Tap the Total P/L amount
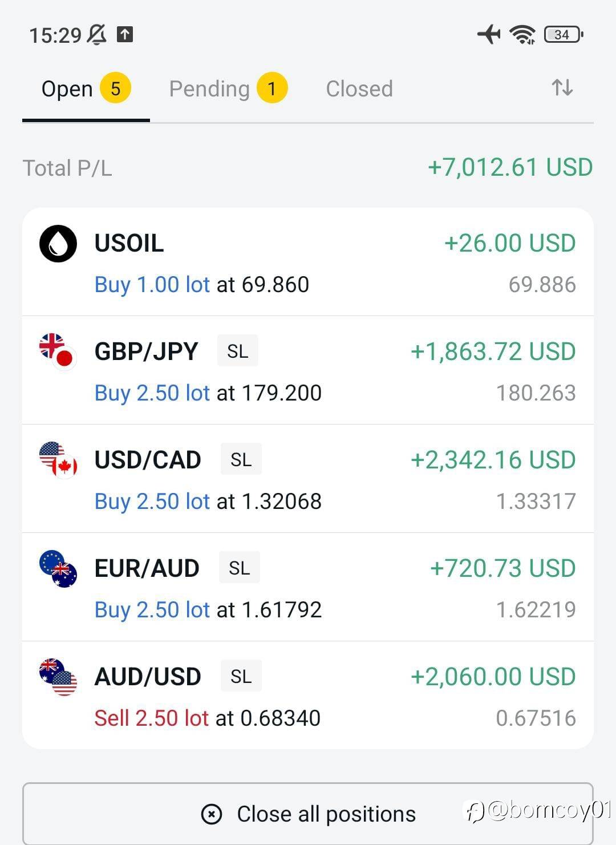616x845 pixels. coord(510,168)
